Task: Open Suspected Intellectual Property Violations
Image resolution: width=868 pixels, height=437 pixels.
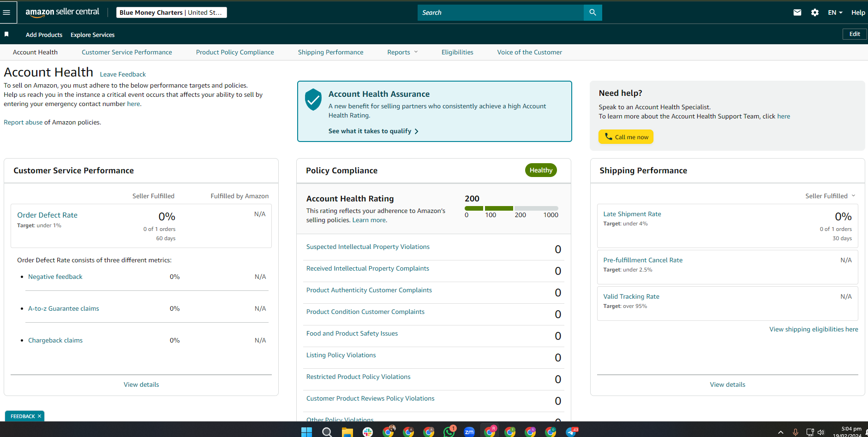Action: (368, 247)
